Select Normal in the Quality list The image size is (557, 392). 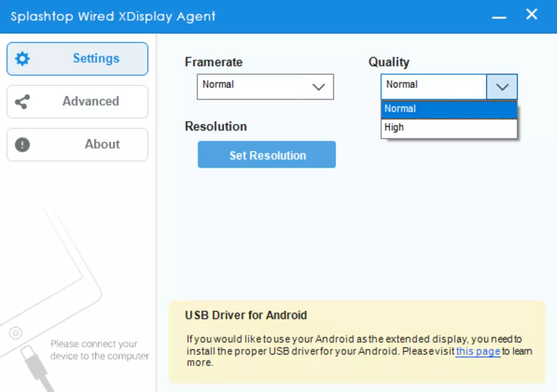point(449,109)
